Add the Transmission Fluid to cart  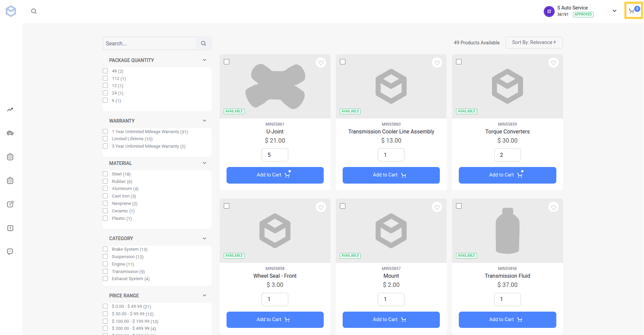click(x=507, y=319)
